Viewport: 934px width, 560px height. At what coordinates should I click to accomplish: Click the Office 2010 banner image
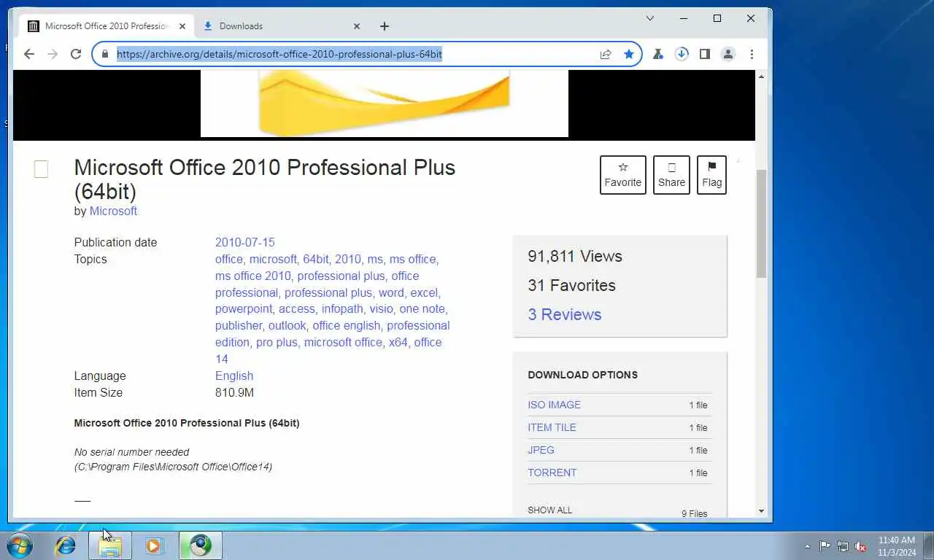click(x=385, y=103)
